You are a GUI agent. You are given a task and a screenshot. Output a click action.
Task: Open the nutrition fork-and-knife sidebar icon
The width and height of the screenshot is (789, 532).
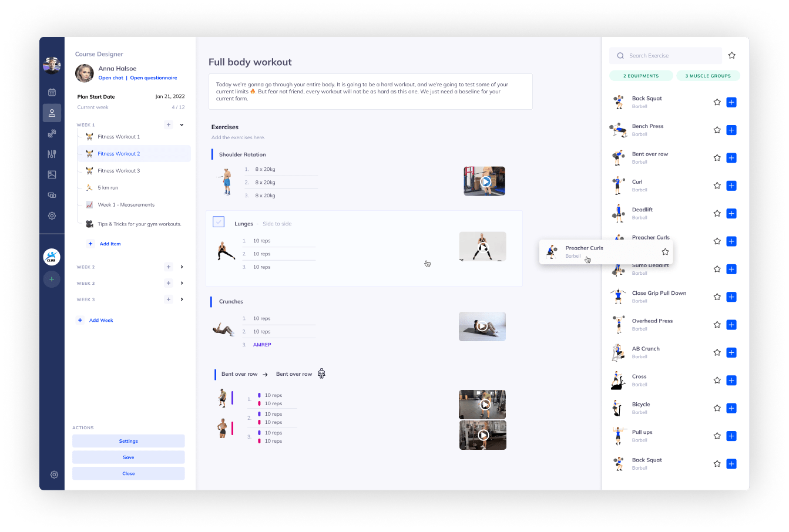point(52,154)
